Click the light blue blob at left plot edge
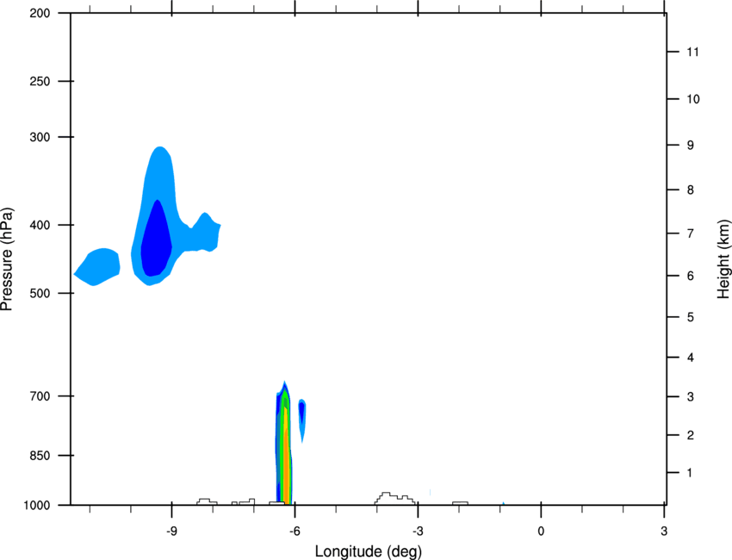The image size is (732, 560). tap(97, 267)
